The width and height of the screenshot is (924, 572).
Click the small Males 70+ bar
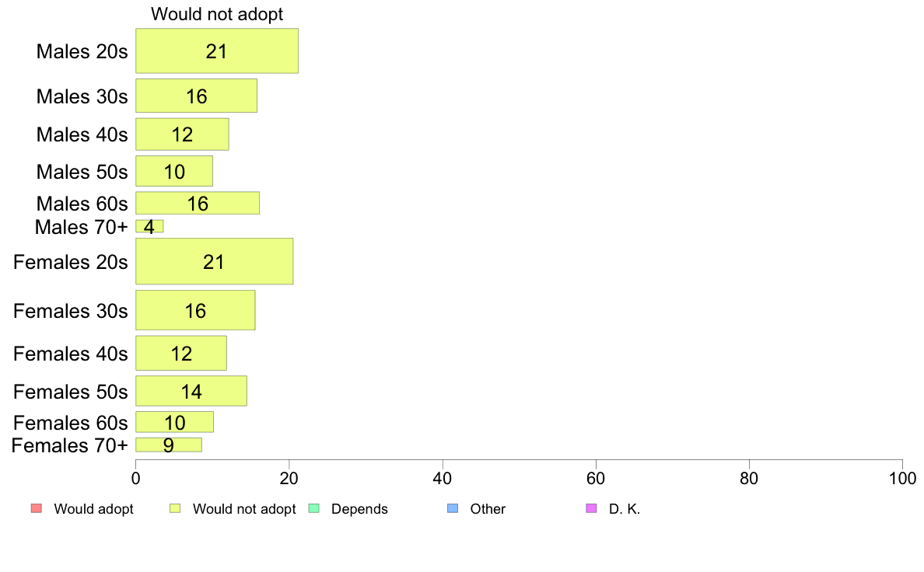149,226
